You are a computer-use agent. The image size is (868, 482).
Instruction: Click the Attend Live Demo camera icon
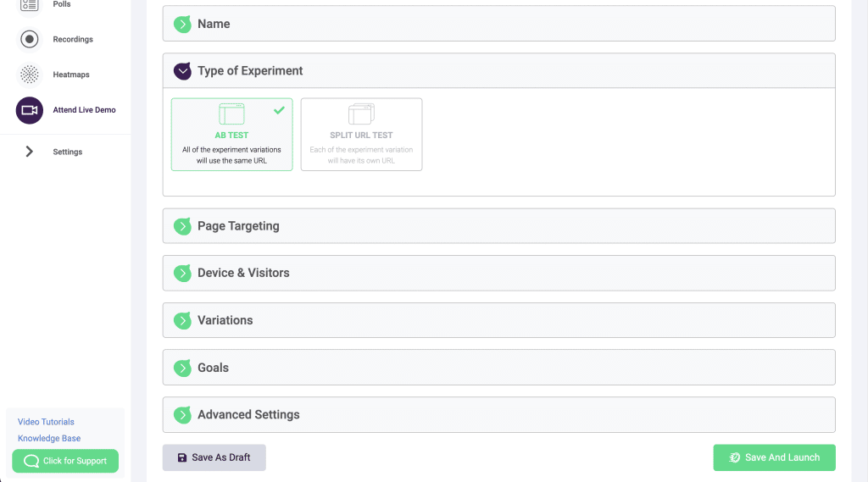pos(30,110)
